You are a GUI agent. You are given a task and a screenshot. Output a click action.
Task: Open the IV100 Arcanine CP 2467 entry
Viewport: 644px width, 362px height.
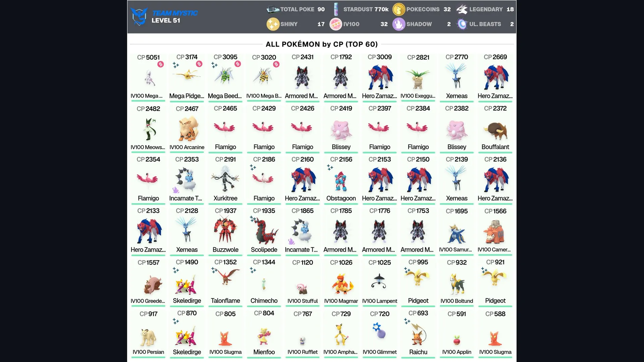click(x=187, y=129)
